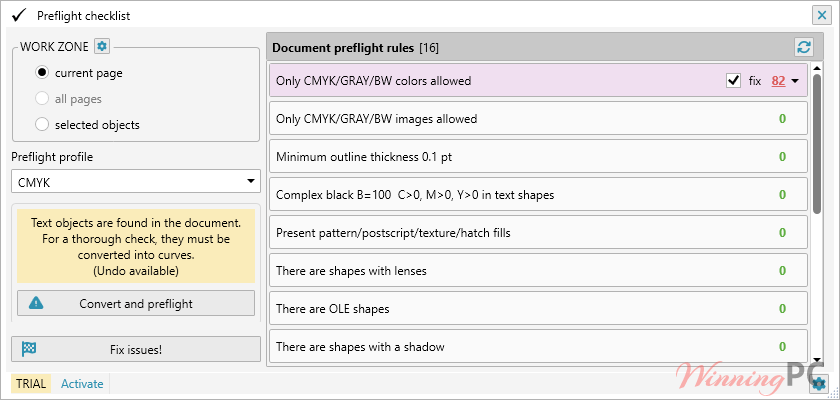The image size is (840, 400).
Task: Click the preflight checkmark title icon
Action: pyautogui.click(x=19, y=15)
